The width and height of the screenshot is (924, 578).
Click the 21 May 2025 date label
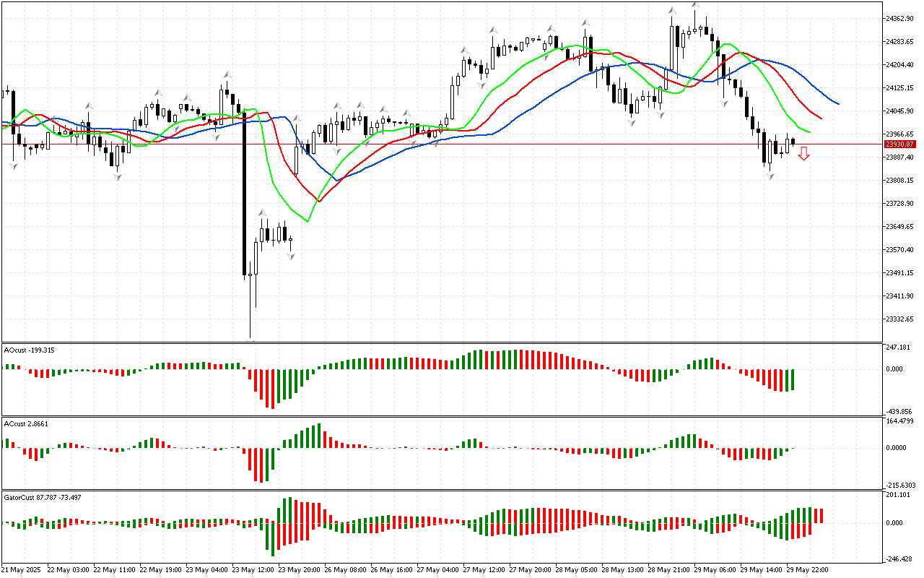[x=22, y=569]
